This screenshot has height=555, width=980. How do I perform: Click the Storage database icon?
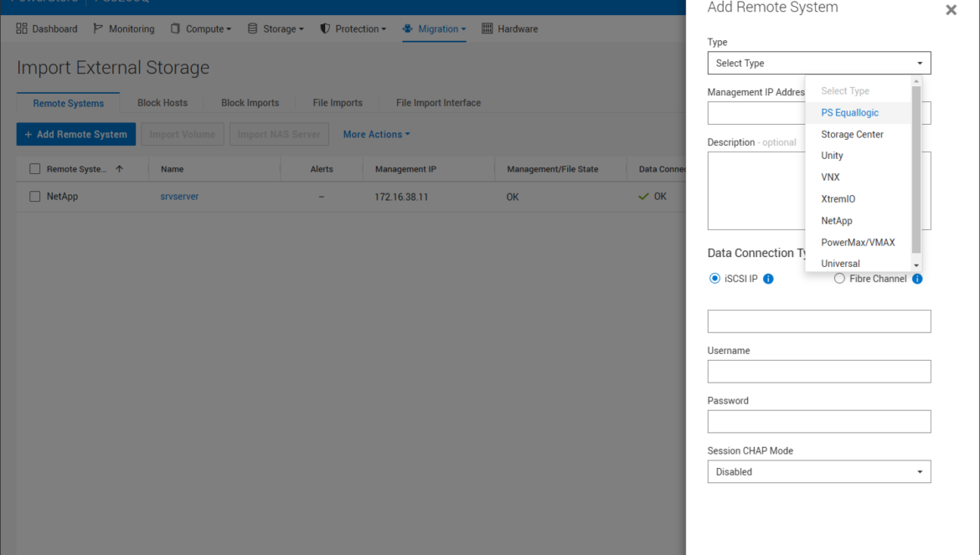252,28
